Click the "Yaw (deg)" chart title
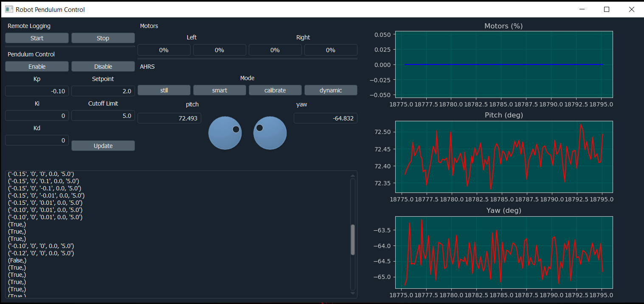644x304 pixels. [504, 210]
